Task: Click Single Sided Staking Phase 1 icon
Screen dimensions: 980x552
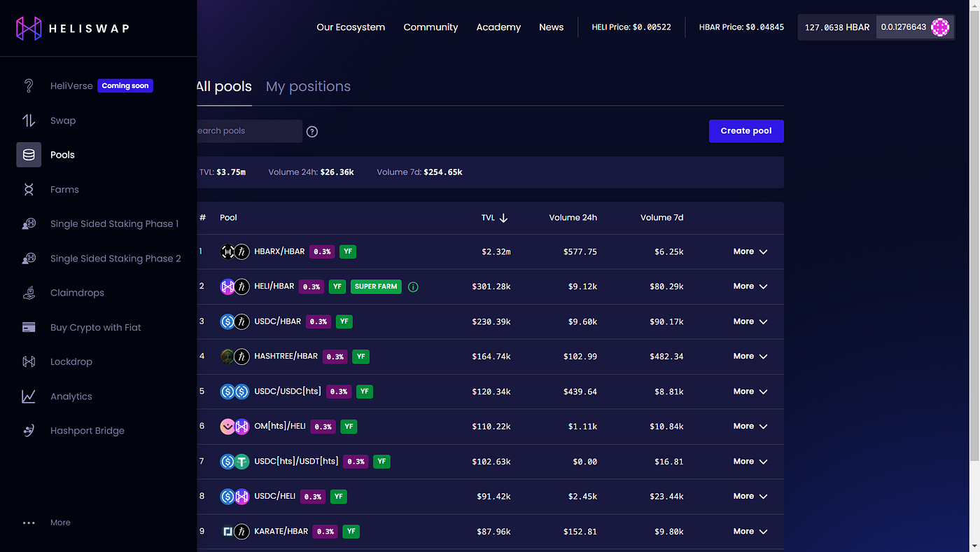Action: tap(29, 224)
